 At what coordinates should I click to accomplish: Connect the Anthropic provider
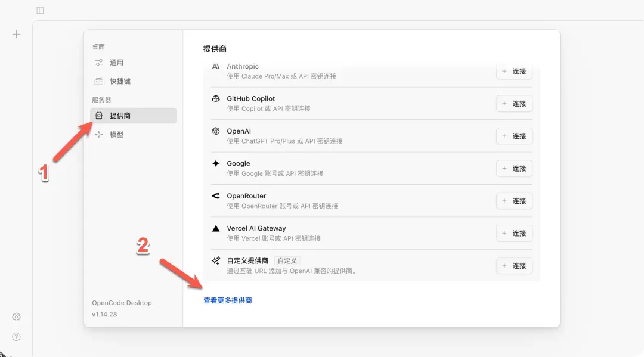(514, 72)
